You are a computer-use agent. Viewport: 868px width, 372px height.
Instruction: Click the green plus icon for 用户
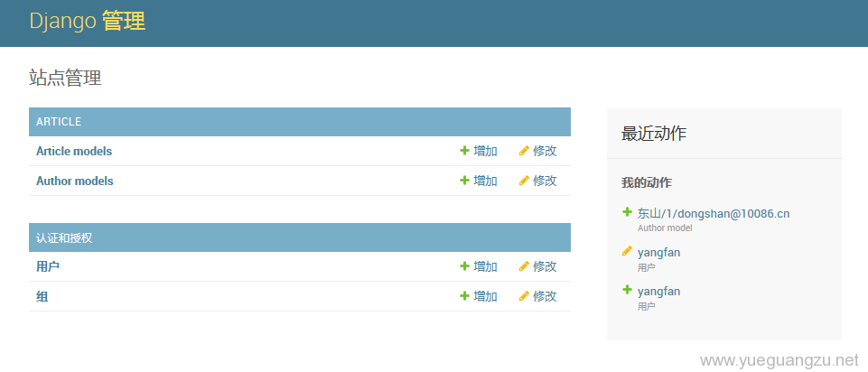click(464, 266)
